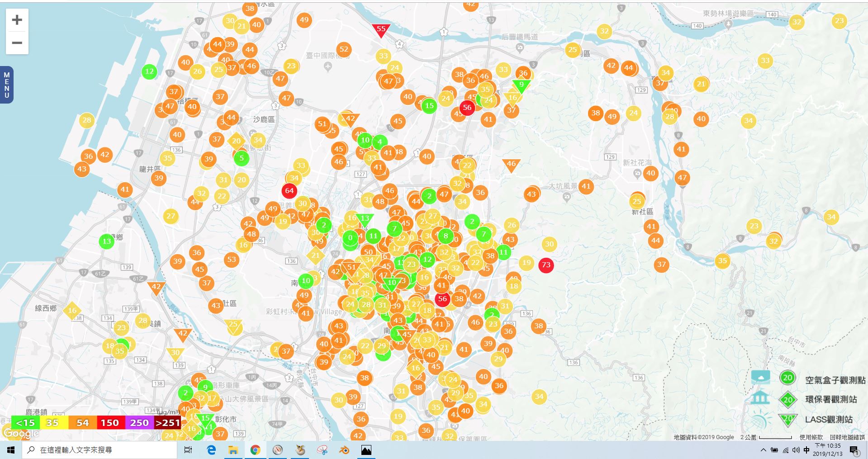
Task: Launch Microsoft Edge from the taskbar
Action: click(211, 450)
